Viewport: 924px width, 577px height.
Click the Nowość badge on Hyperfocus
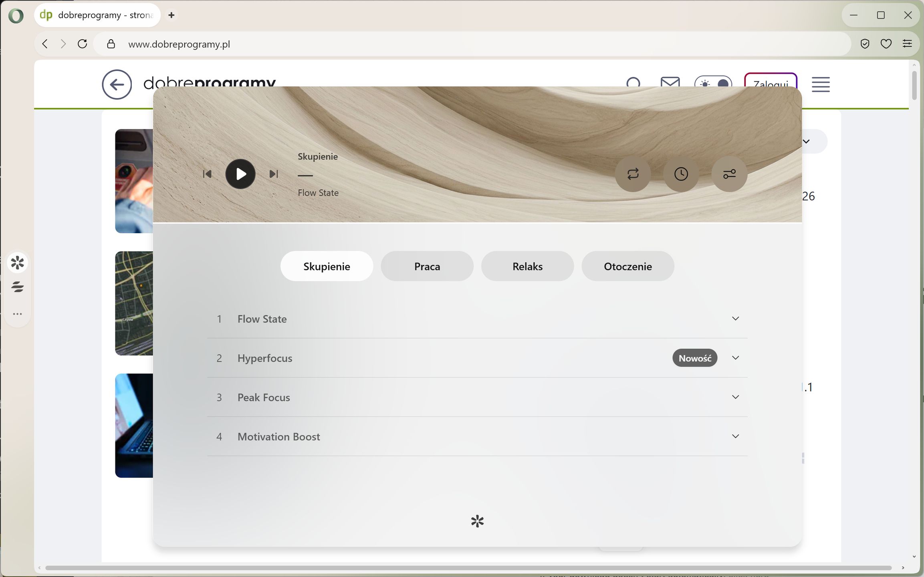click(695, 358)
